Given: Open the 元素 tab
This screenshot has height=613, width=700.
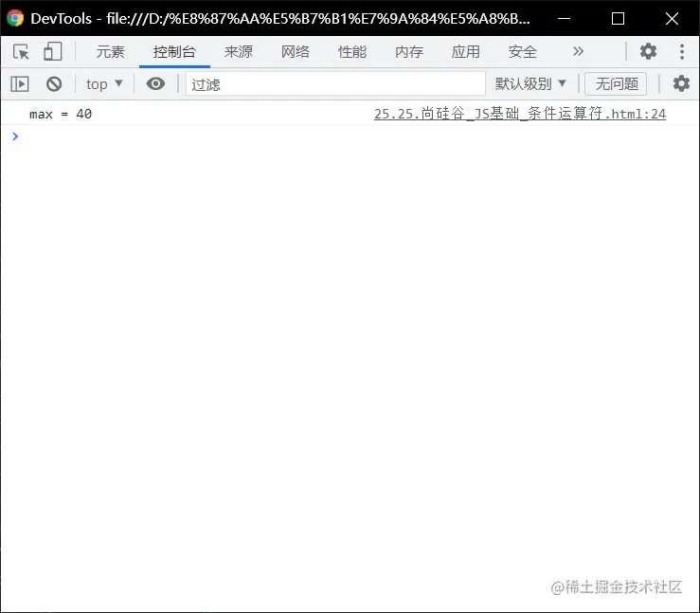Looking at the screenshot, I should pyautogui.click(x=110, y=52).
